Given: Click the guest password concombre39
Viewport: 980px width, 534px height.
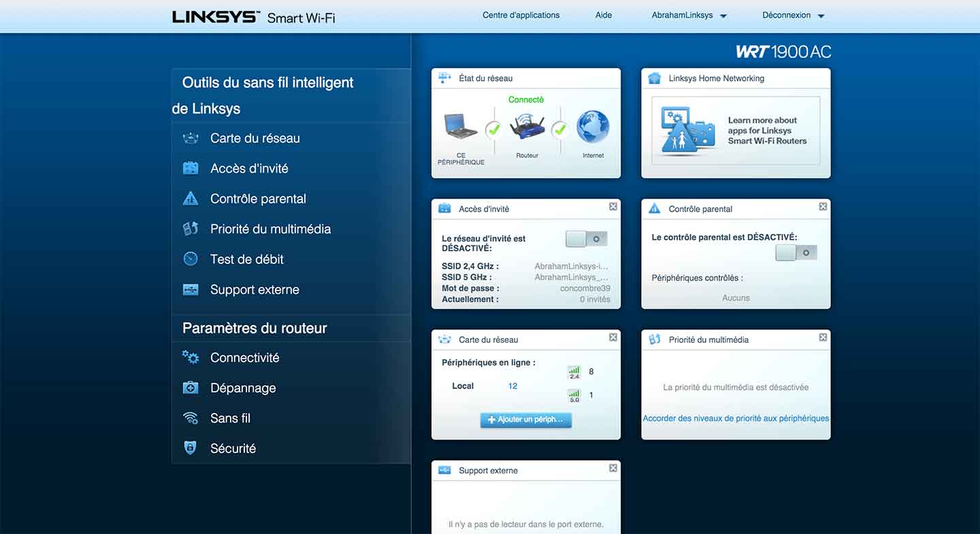Looking at the screenshot, I should [x=585, y=288].
